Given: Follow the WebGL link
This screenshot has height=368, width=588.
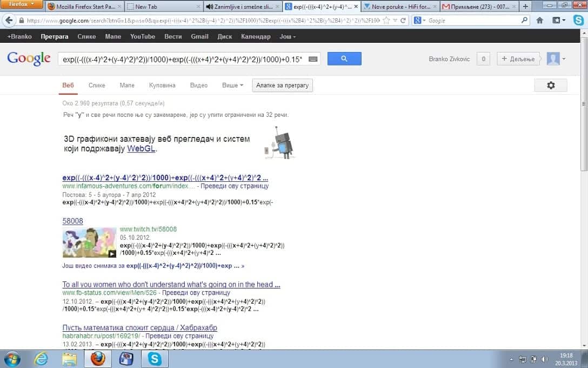Looking at the screenshot, I should coord(141,148).
